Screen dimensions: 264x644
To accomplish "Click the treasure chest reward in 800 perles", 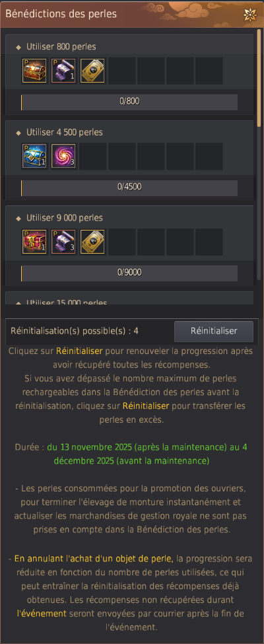I will 35,71.
